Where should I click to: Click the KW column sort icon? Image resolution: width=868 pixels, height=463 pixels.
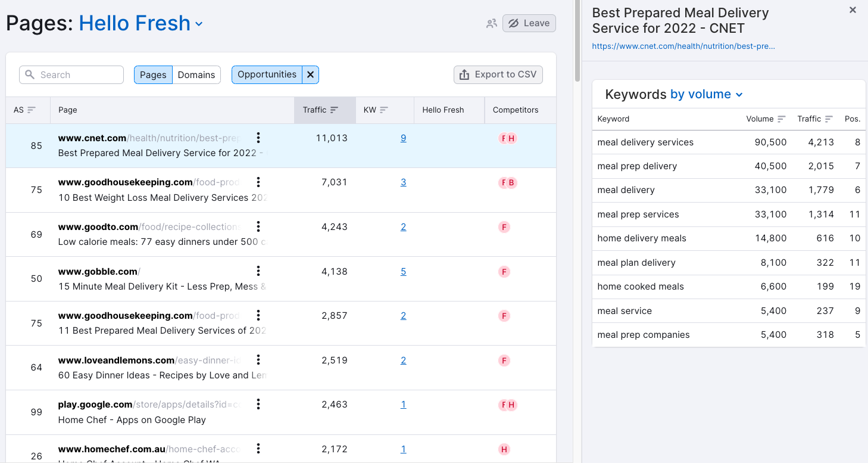coord(384,110)
